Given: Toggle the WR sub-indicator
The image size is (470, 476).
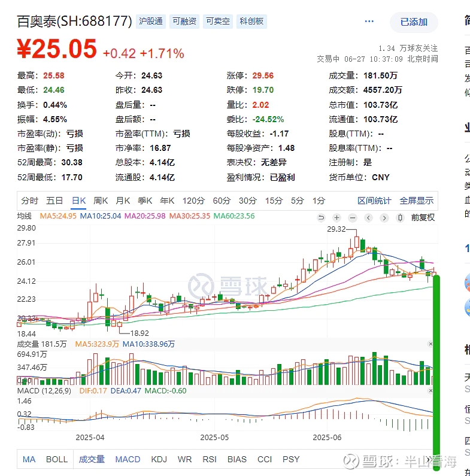Looking at the screenshot, I should click(184, 459).
